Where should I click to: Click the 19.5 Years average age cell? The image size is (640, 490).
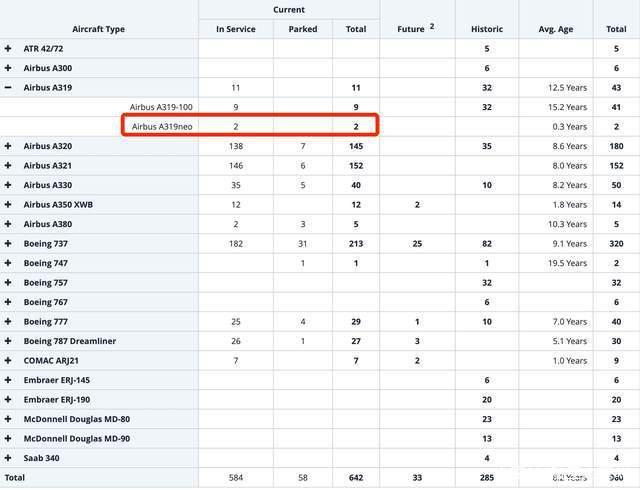click(x=567, y=263)
